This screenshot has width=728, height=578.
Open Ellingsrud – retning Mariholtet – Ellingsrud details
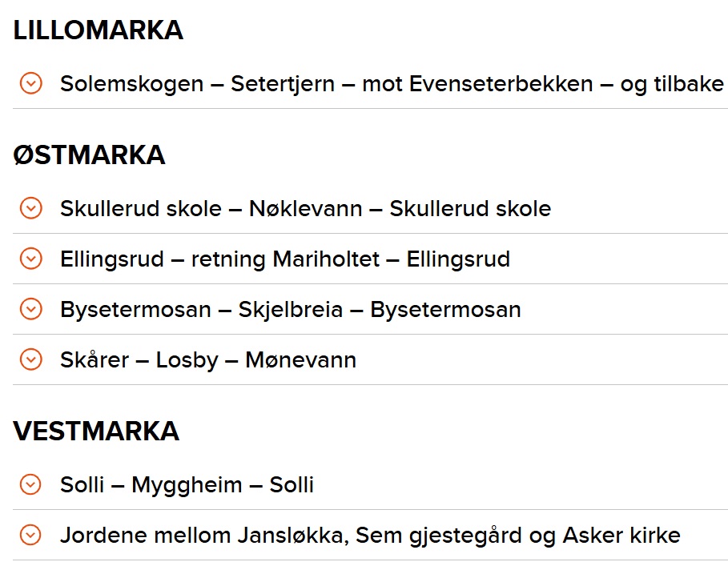pos(371,259)
